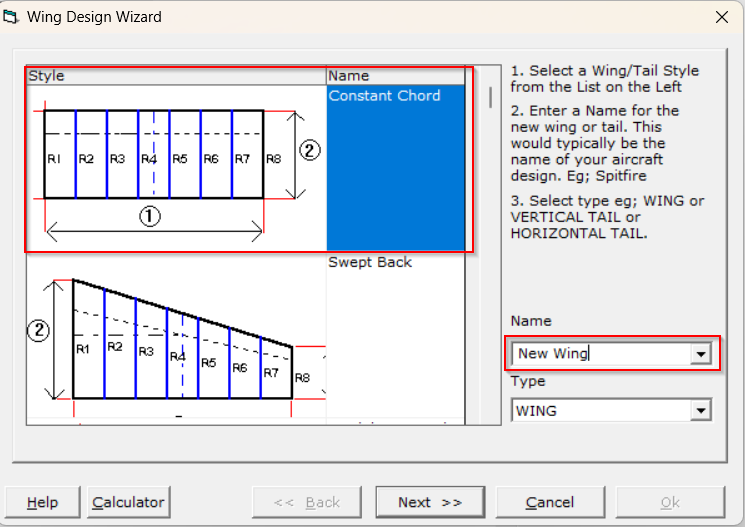Cancel the Wing Design Wizard

point(550,502)
